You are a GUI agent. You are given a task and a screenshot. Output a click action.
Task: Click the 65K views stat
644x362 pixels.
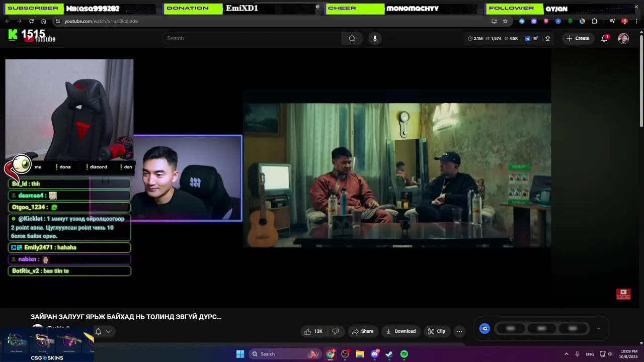click(511, 38)
